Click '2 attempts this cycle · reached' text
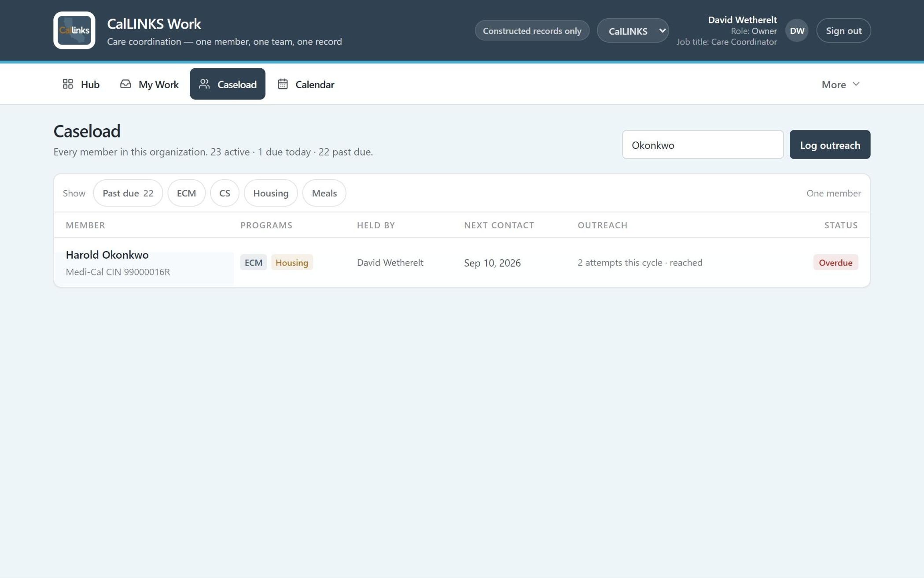The image size is (924, 578). tap(640, 263)
